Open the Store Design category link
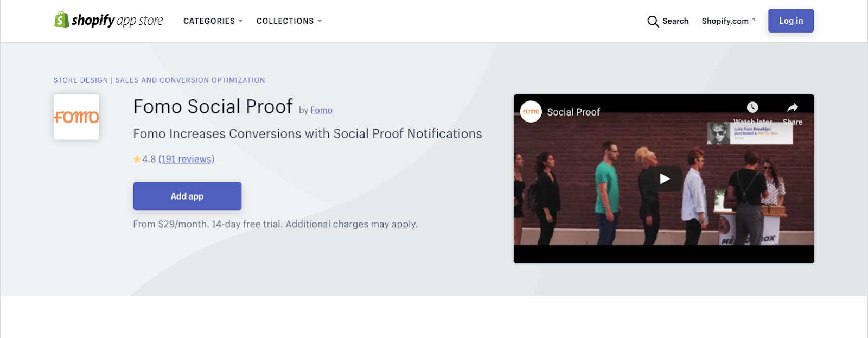 point(81,80)
